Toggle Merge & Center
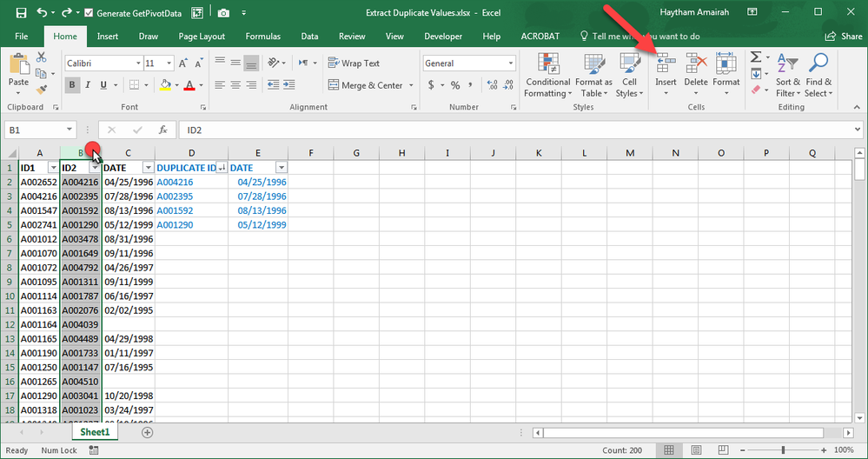Image resolution: width=868 pixels, height=459 pixels. click(365, 85)
